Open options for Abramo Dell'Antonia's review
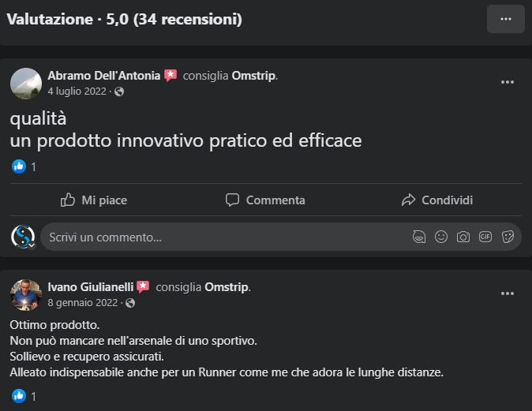532x411 pixels. 508,82
